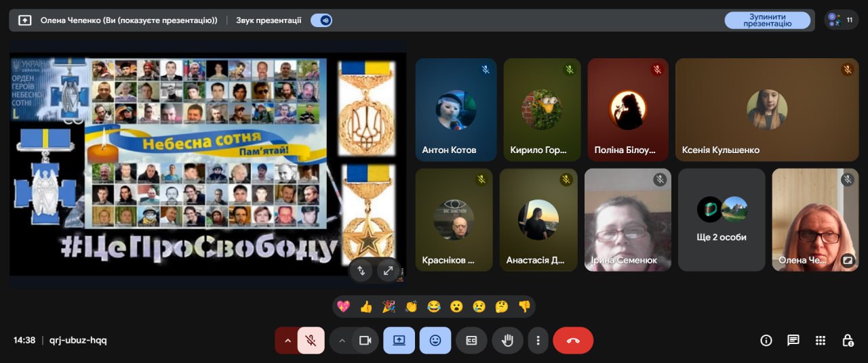The image size is (868, 363).
Task: Open the share screen control
Action: 399,341
